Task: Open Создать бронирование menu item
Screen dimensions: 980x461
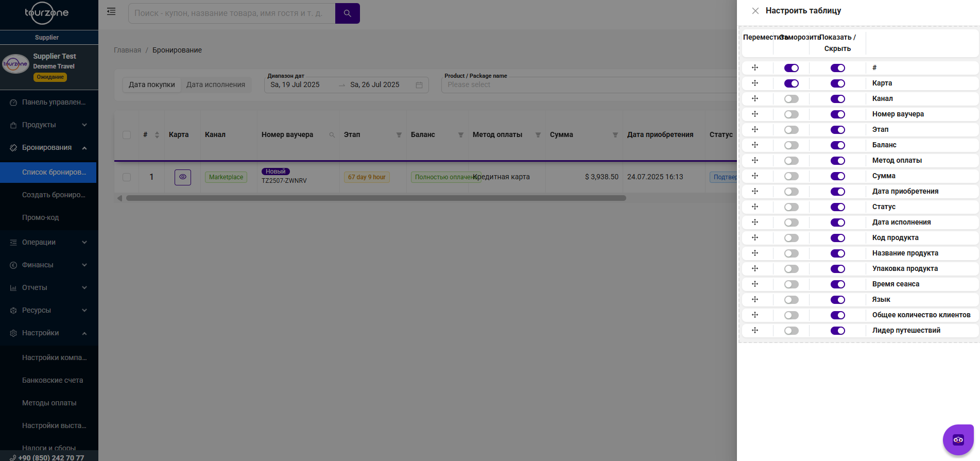Action: [x=49, y=195]
